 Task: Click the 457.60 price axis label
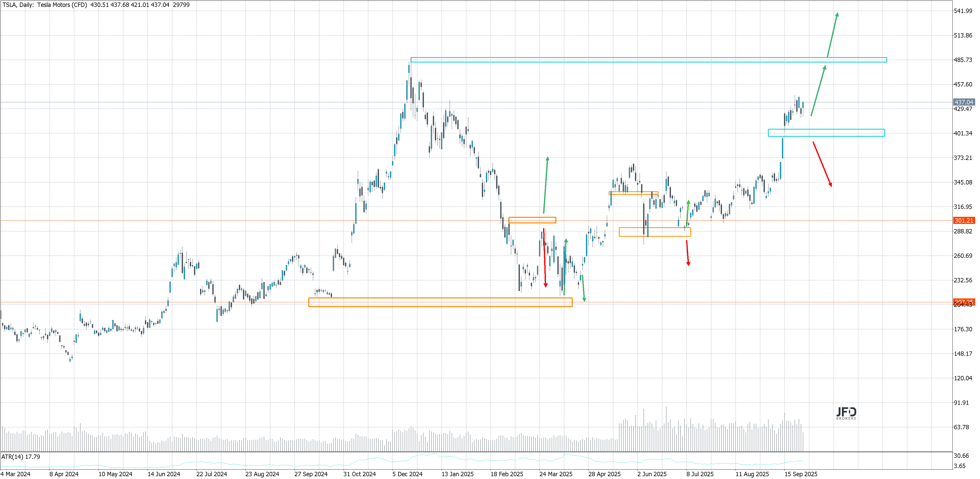coord(963,84)
